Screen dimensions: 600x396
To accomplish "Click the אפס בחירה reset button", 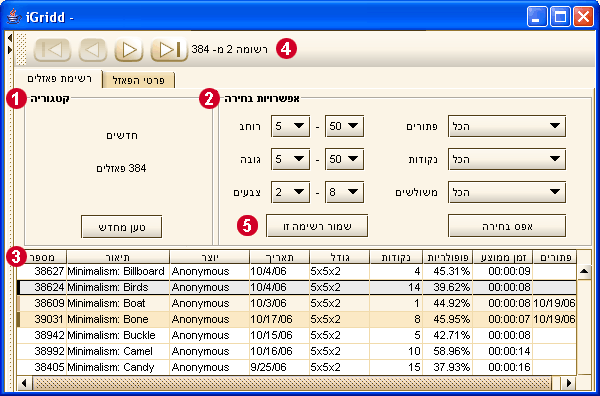I will click(x=507, y=226).
